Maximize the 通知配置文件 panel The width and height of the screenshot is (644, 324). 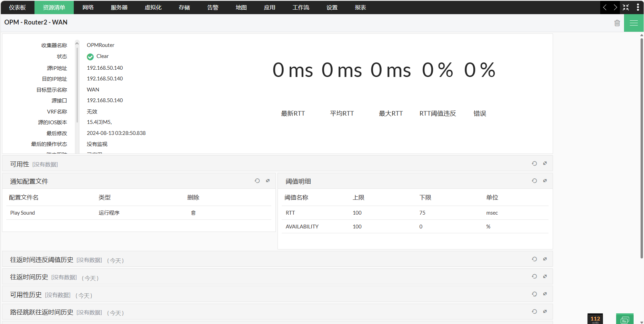coord(268,180)
